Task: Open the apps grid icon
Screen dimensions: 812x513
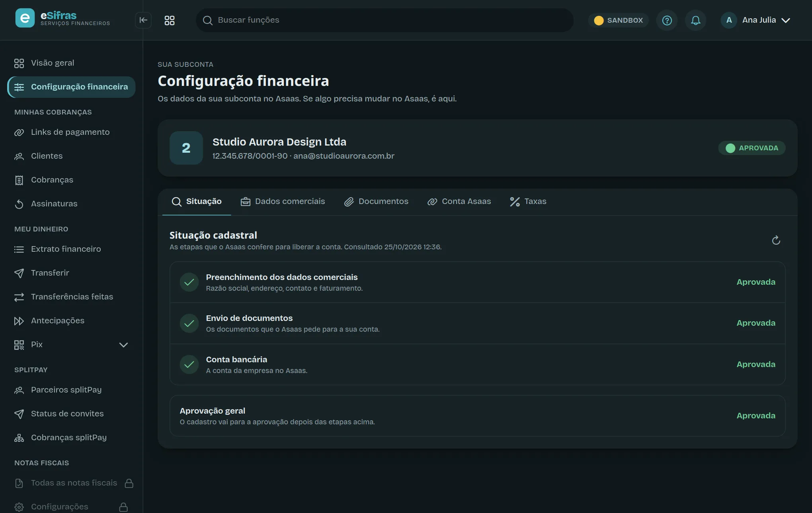Action: (170, 20)
